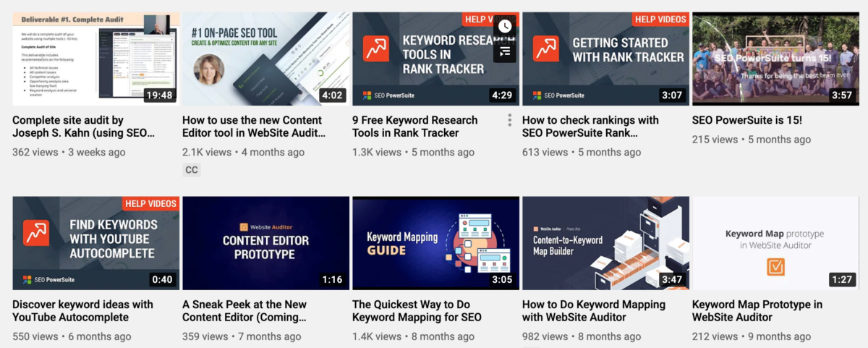Screen dimensions: 868x348
Task: Click the 362 views • 3 weeks ago text
Action: (69, 152)
